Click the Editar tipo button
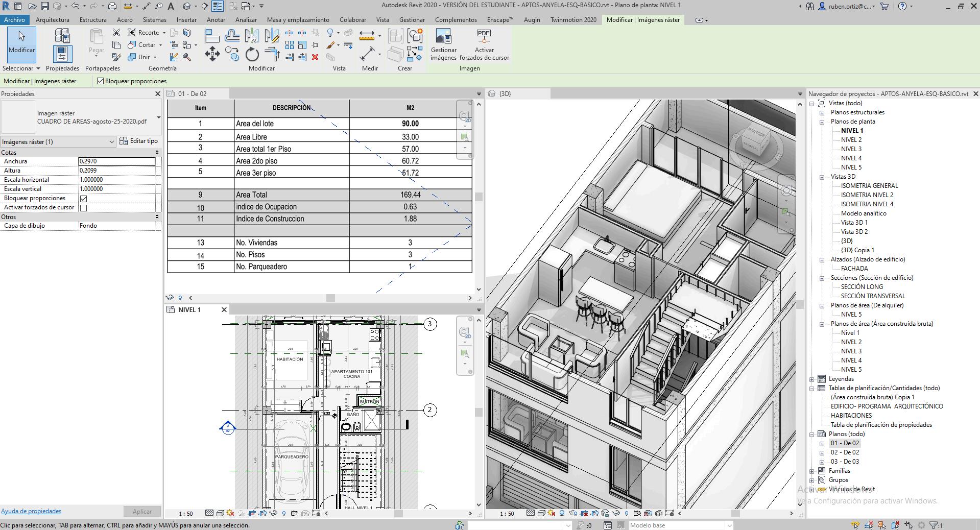The image size is (980, 530). pyautogui.click(x=139, y=141)
